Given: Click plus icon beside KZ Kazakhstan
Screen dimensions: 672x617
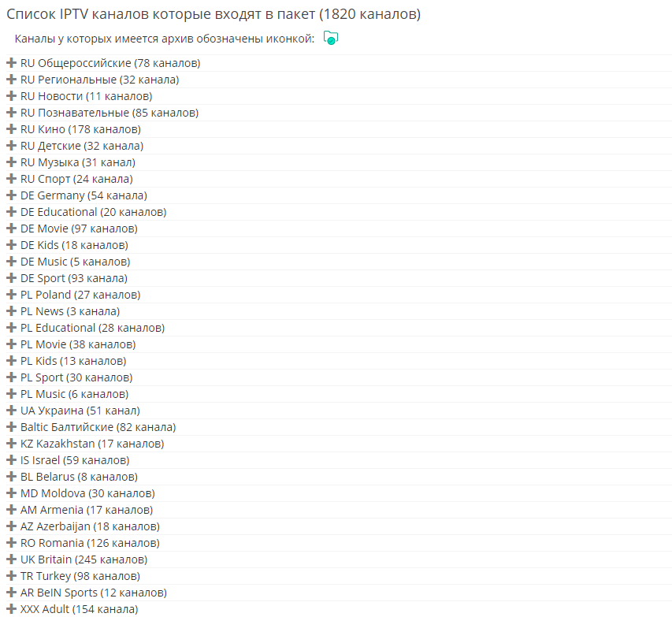Looking at the screenshot, I should click(x=11, y=444).
